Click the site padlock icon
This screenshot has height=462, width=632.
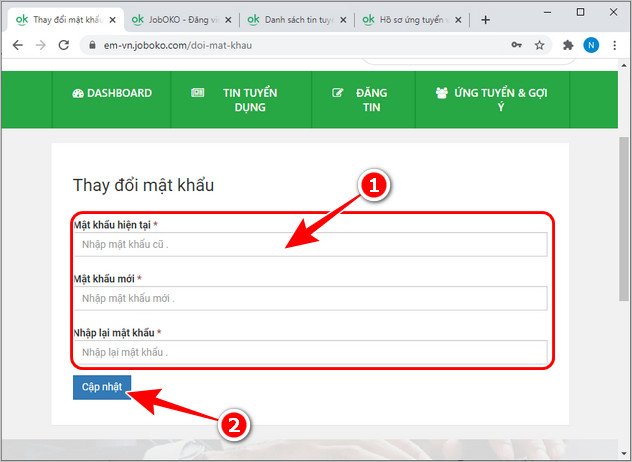click(x=92, y=45)
